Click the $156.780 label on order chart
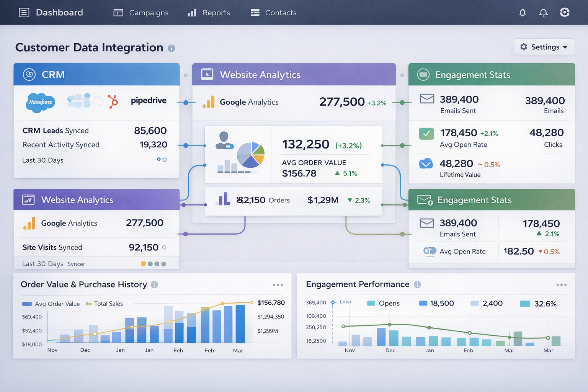 pyautogui.click(x=271, y=303)
